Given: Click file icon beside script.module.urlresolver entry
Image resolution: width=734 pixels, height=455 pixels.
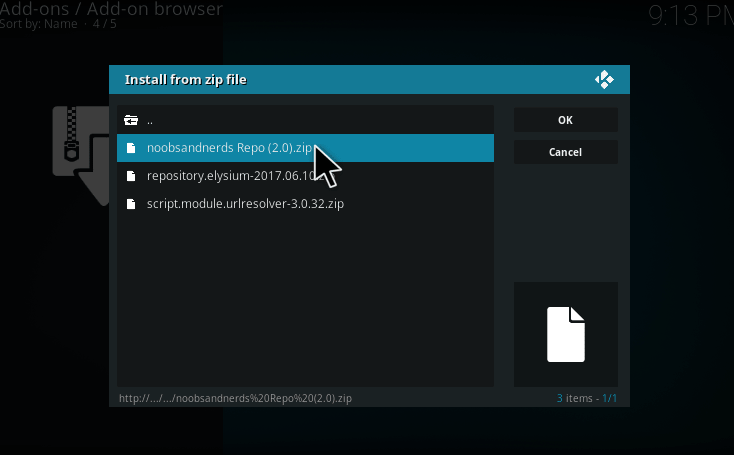Looking at the screenshot, I should pyautogui.click(x=131, y=204).
